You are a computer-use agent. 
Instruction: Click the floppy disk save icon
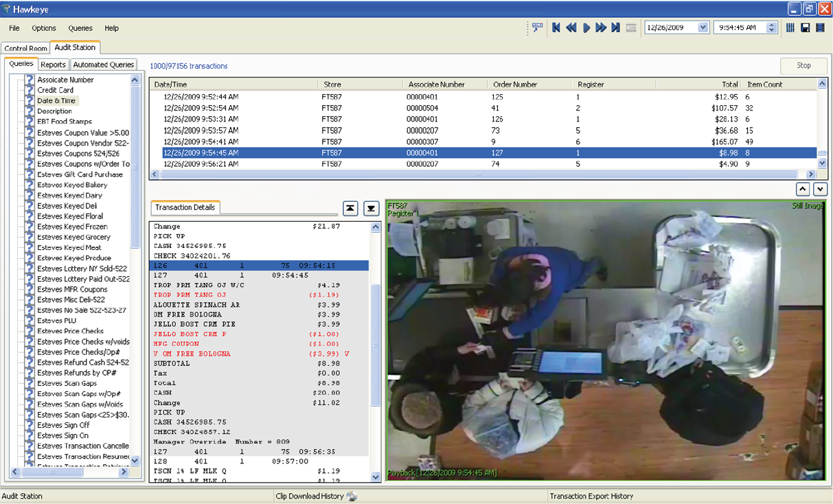(806, 27)
